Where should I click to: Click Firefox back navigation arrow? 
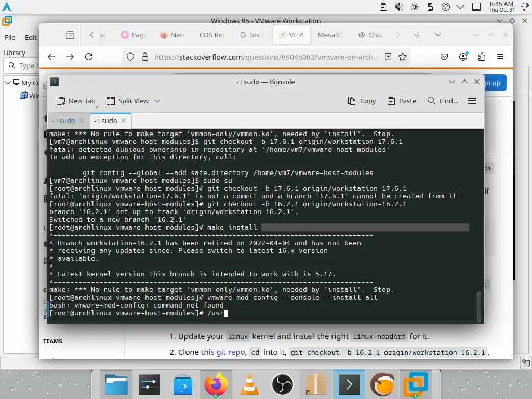click(x=51, y=57)
